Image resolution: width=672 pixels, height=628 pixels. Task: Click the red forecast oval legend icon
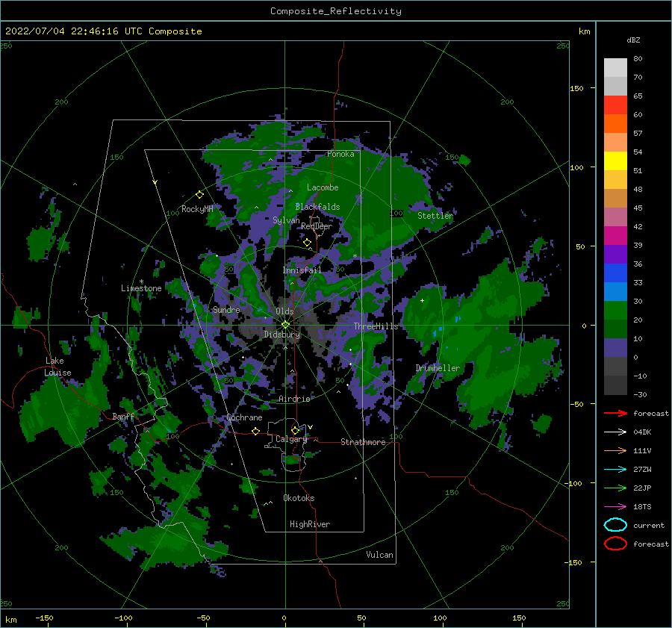[615, 544]
